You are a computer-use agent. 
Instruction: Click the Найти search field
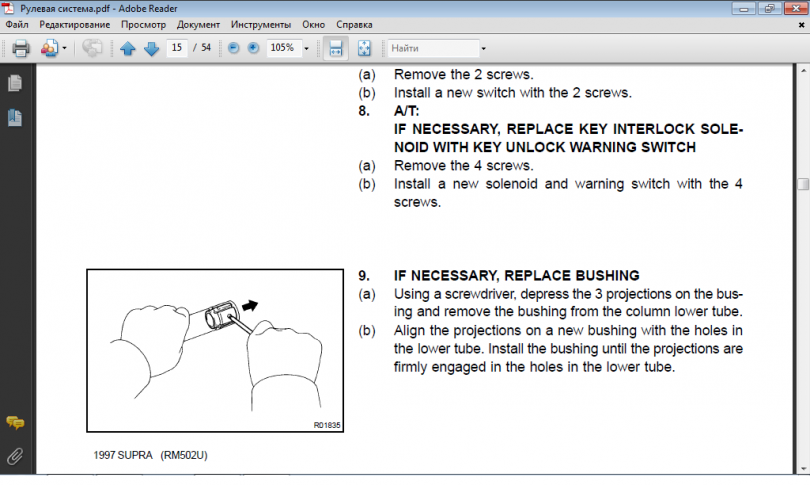(x=433, y=48)
